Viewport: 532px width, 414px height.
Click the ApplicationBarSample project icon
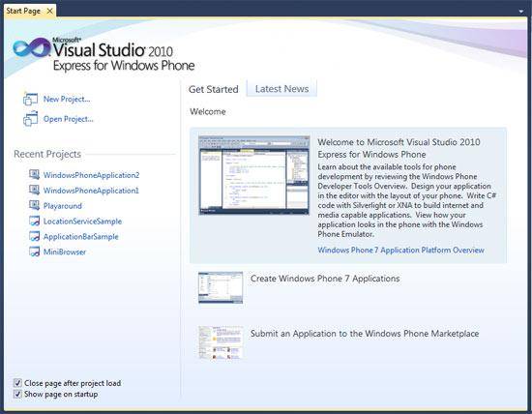pyautogui.click(x=34, y=236)
